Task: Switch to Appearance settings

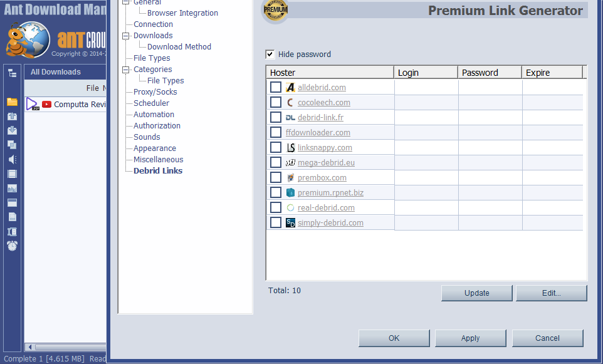Action: click(155, 148)
